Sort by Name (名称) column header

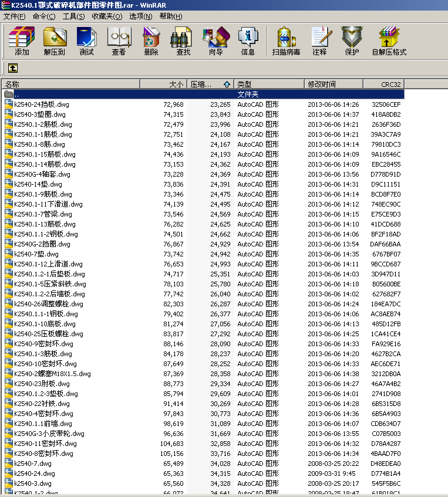click(x=71, y=84)
